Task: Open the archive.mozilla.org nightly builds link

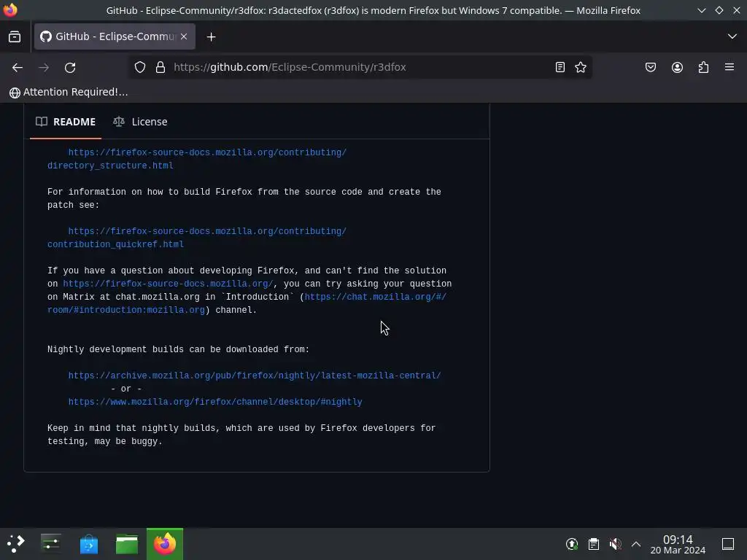Action: [x=255, y=376]
